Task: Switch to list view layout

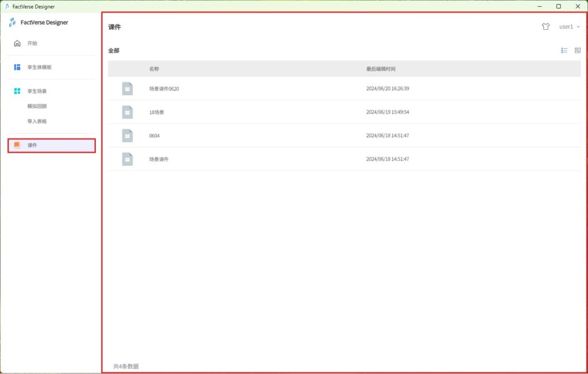Action: [564, 50]
